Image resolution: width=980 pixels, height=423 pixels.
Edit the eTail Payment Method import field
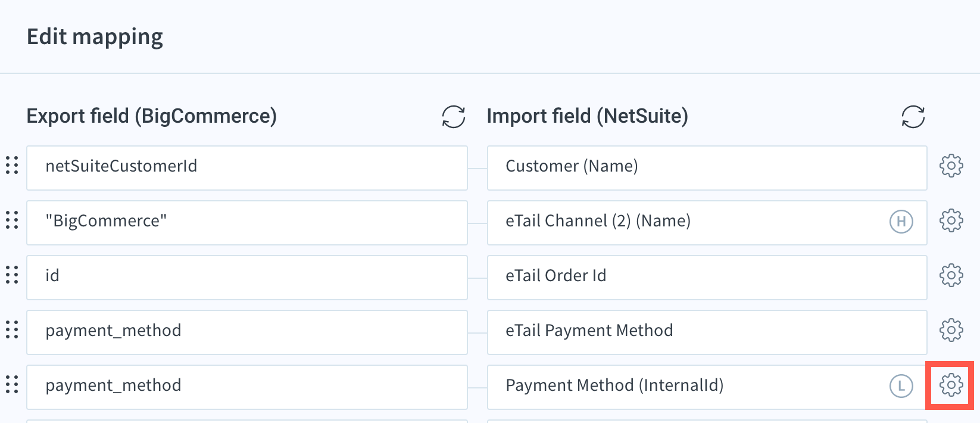pyautogui.click(x=707, y=332)
